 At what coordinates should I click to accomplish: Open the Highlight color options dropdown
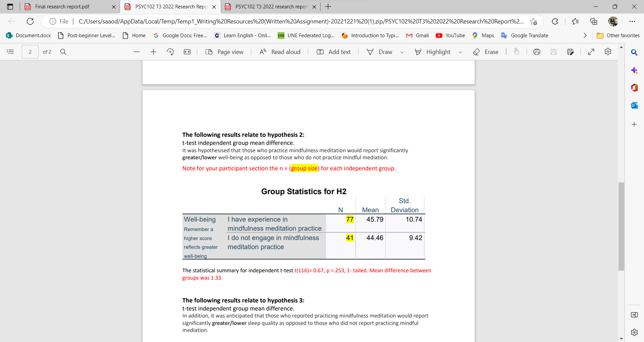(460, 52)
